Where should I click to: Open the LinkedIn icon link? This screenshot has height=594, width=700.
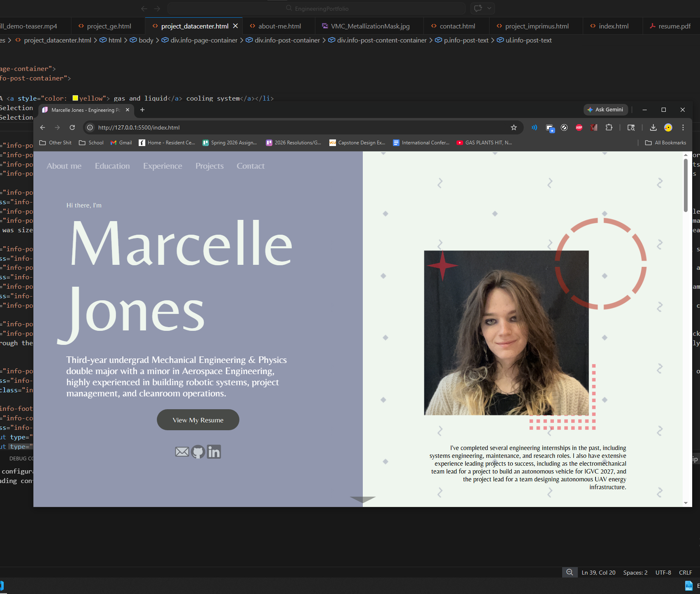(x=214, y=452)
